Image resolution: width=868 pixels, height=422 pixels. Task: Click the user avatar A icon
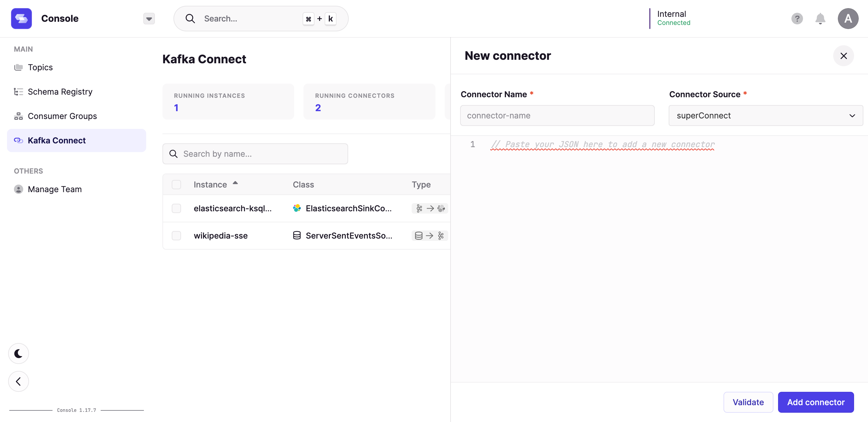click(848, 19)
